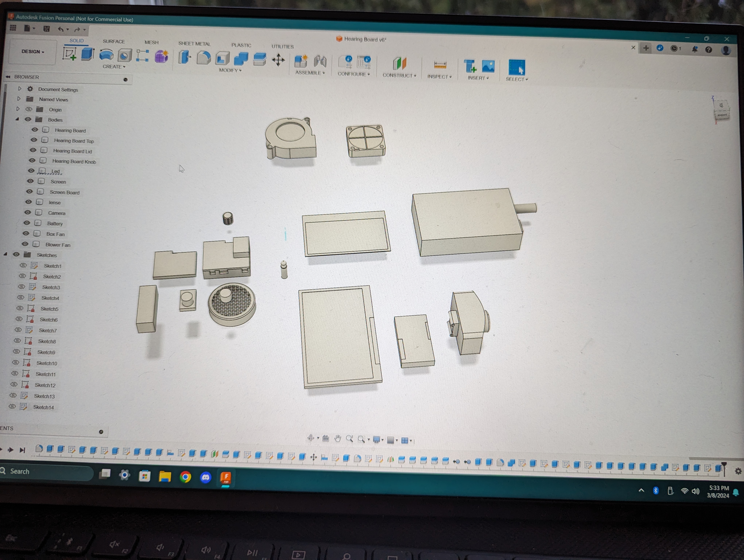Open the ASSEMBLE dropdown menu
Screen dimensions: 744x560
(x=310, y=73)
